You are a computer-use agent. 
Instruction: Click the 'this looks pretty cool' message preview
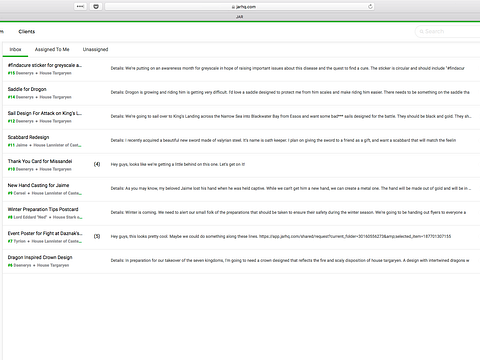coord(281,236)
